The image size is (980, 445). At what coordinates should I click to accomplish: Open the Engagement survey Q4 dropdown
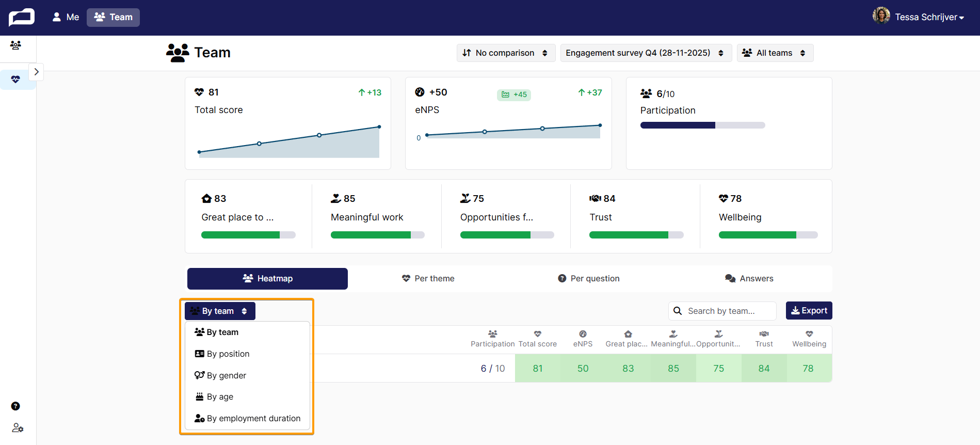[x=646, y=53]
